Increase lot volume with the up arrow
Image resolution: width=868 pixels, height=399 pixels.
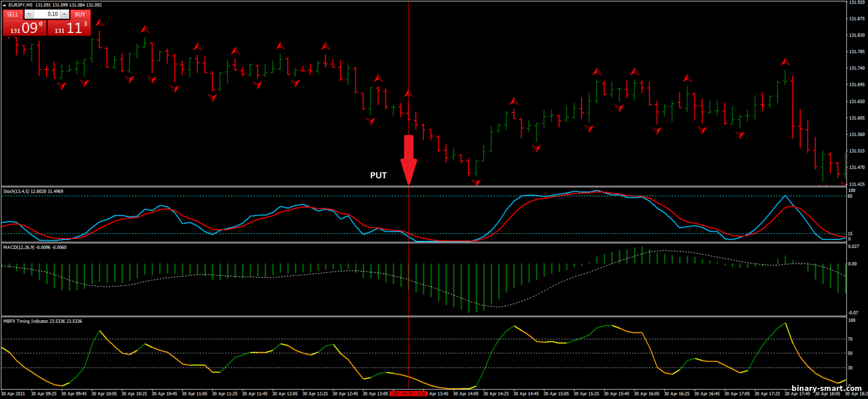(64, 14)
